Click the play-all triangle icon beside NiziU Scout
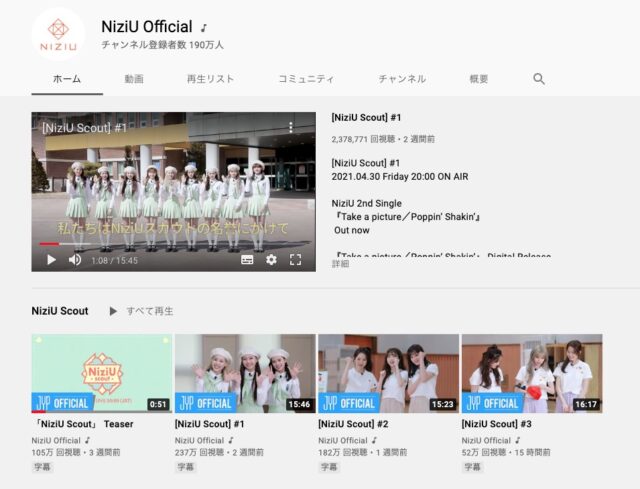This screenshot has height=489, width=640. pos(113,311)
